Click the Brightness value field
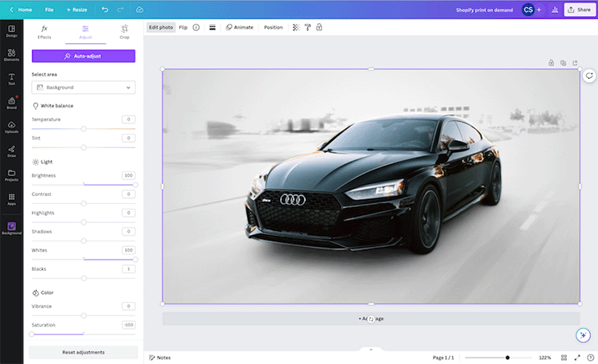 click(x=128, y=175)
